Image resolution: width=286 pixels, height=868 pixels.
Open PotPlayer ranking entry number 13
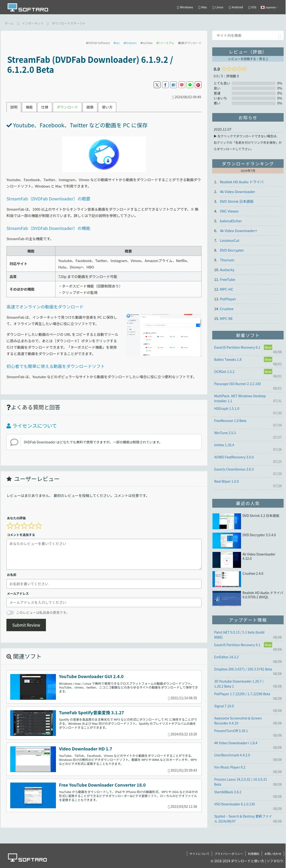[228, 299]
